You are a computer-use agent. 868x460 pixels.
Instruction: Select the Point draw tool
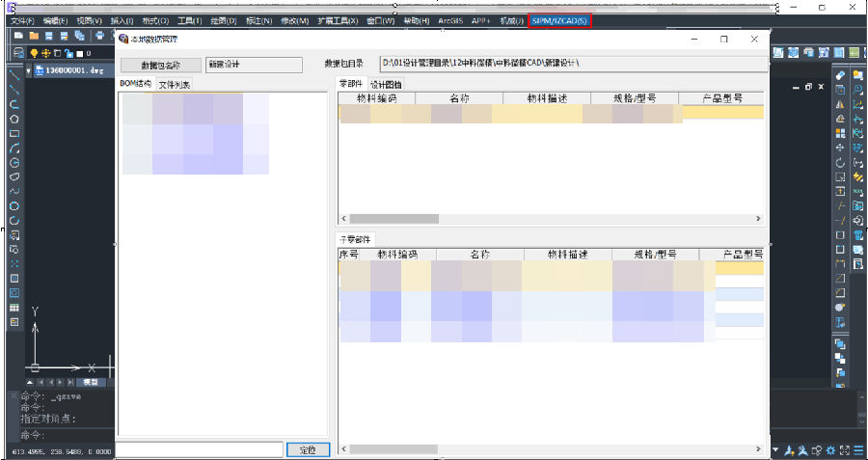click(14, 264)
